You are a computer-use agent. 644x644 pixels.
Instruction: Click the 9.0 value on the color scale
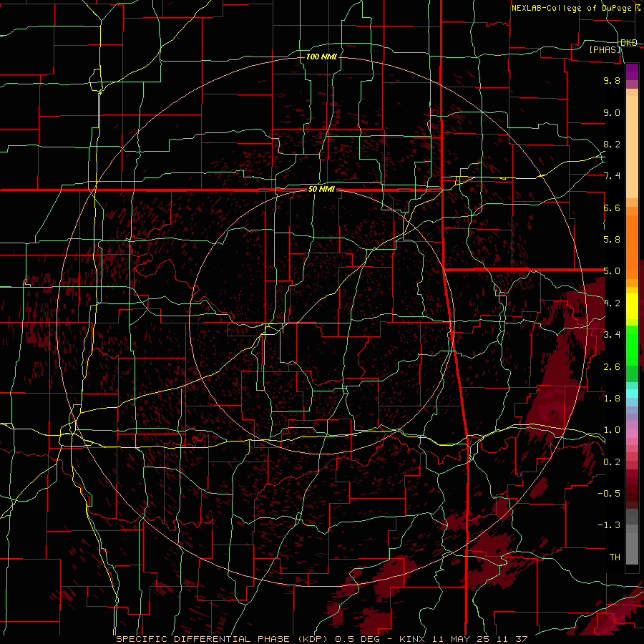click(x=612, y=112)
